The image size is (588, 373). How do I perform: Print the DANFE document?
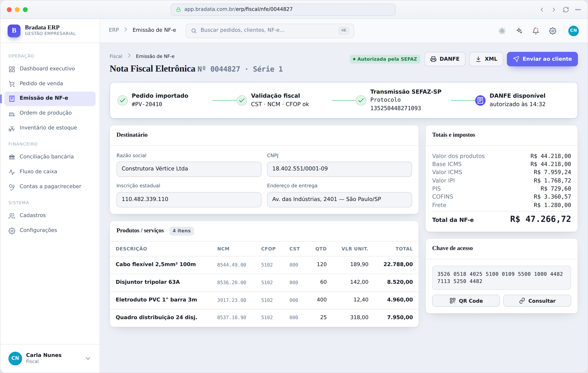(x=445, y=59)
